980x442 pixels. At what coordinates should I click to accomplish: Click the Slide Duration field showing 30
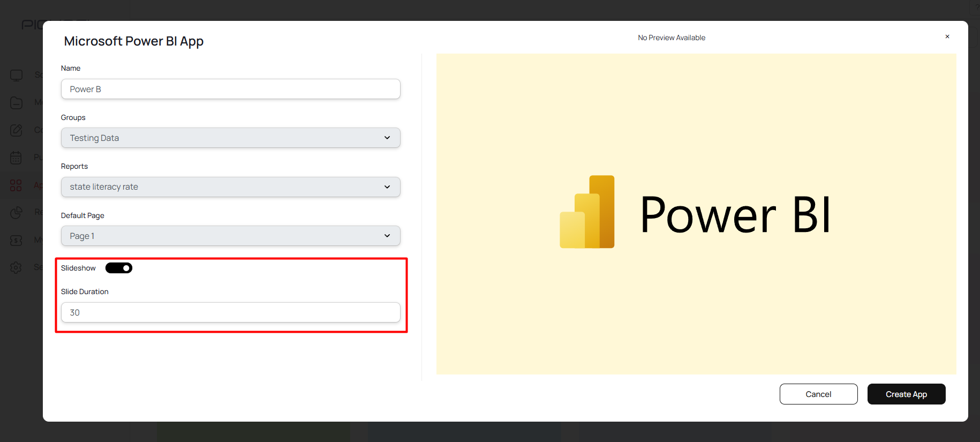pos(231,312)
